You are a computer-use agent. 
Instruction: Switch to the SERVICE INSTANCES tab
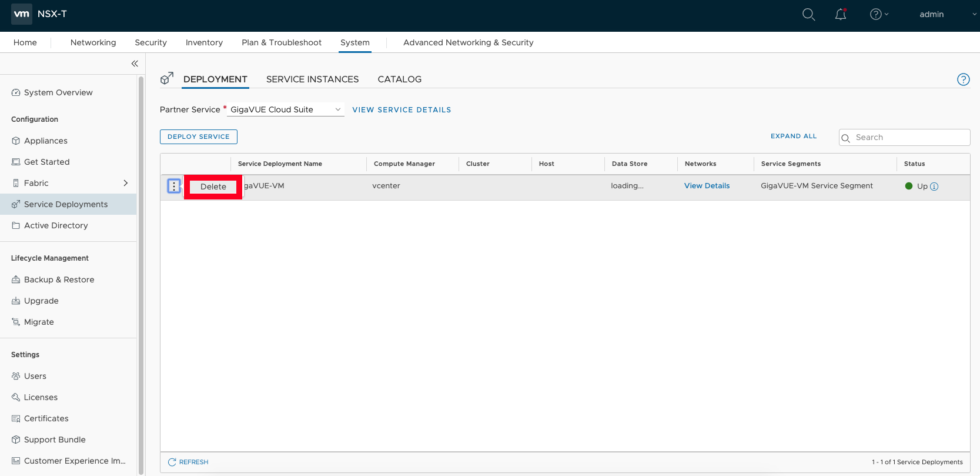click(x=312, y=79)
